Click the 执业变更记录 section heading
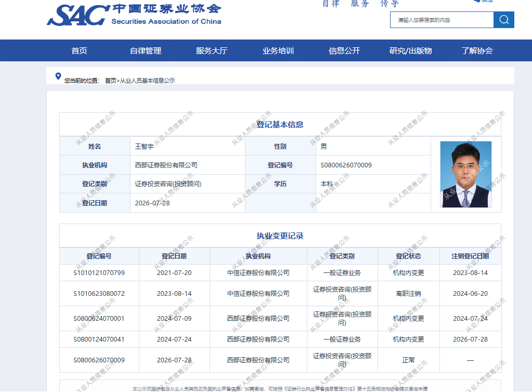 coord(280,236)
